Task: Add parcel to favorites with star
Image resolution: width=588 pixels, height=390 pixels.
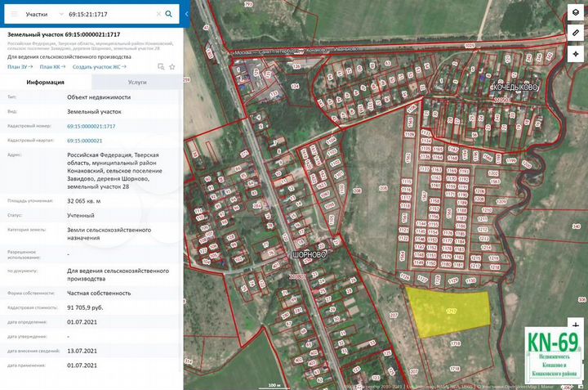Action: click(172, 67)
